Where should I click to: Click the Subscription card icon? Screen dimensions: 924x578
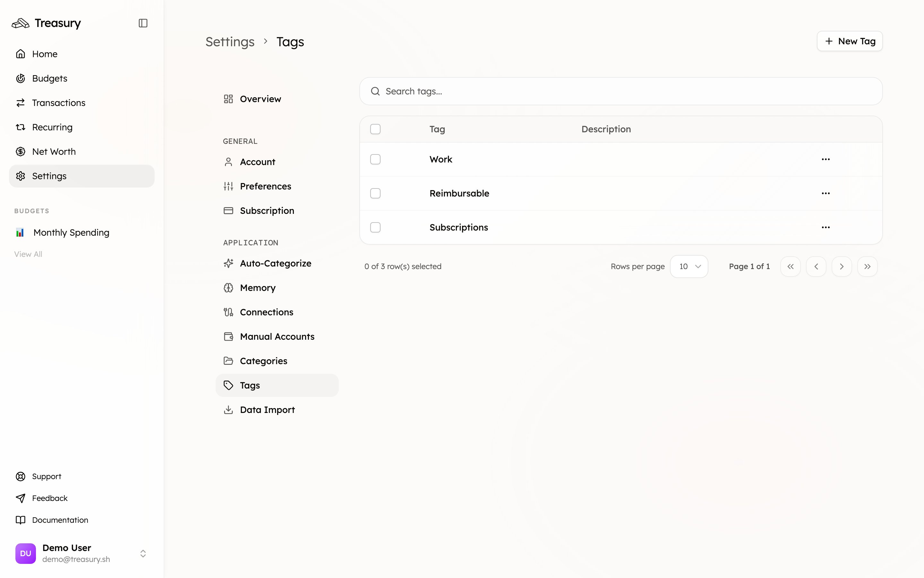[228, 211]
